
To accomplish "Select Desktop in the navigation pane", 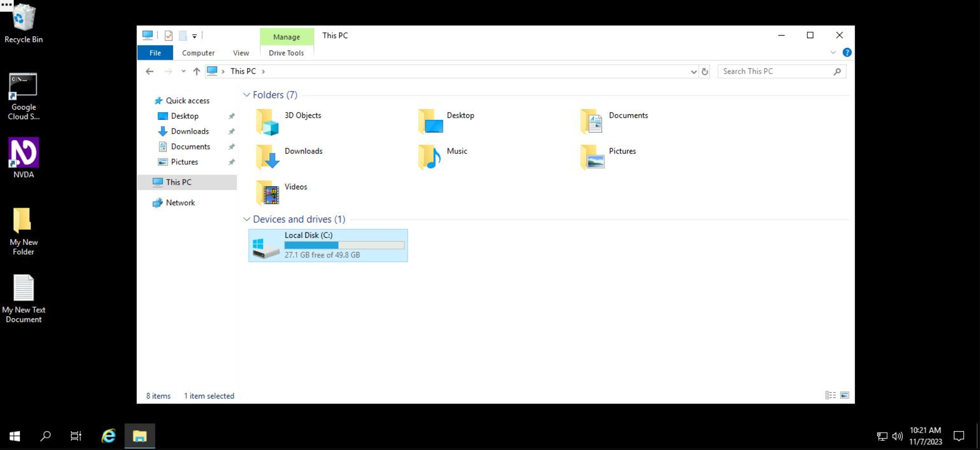I will point(184,116).
